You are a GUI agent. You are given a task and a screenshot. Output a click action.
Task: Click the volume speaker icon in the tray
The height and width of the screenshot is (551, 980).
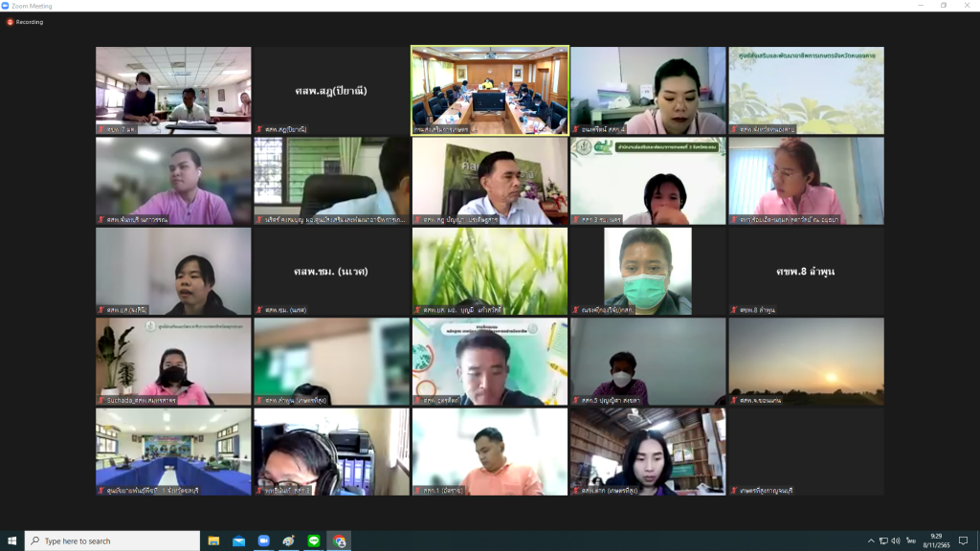(x=897, y=540)
